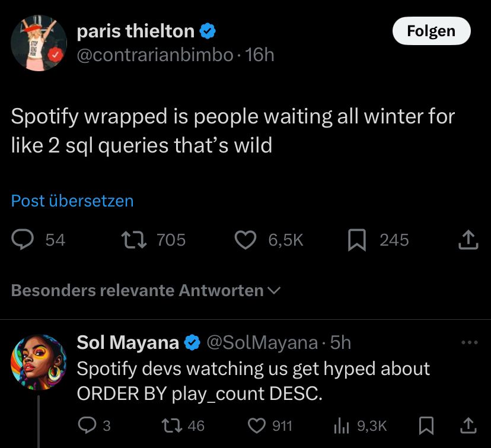Like Sol Mayana's reply
Image resolution: width=491 pixels, height=448 pixels.
point(256,425)
